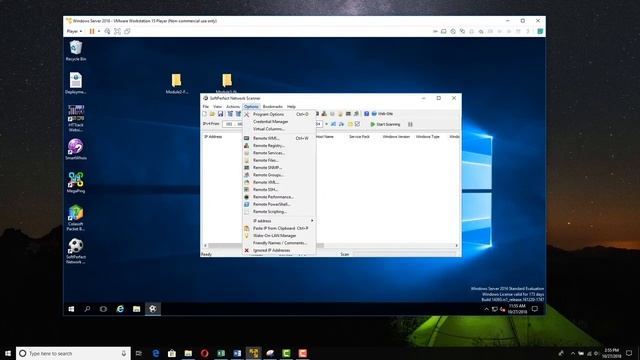Open the Help menu in Network Scanner
This screenshot has width=640, height=360.
tap(291, 107)
